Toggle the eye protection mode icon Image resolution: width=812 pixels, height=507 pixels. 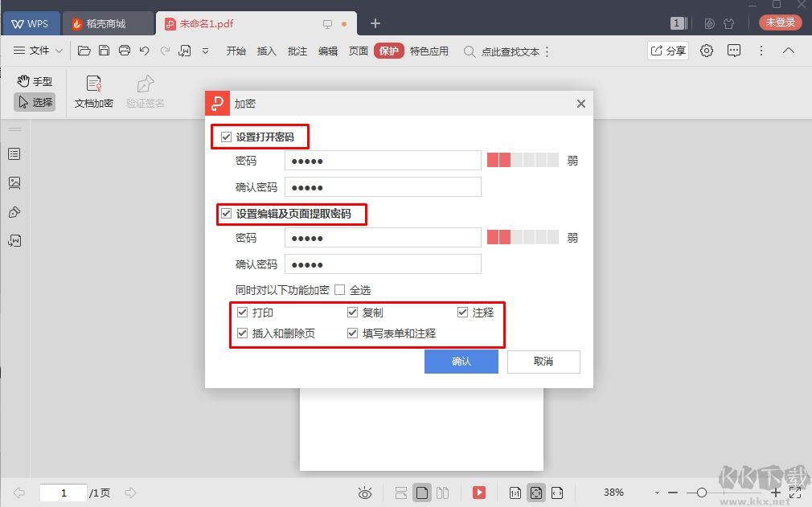click(x=365, y=493)
